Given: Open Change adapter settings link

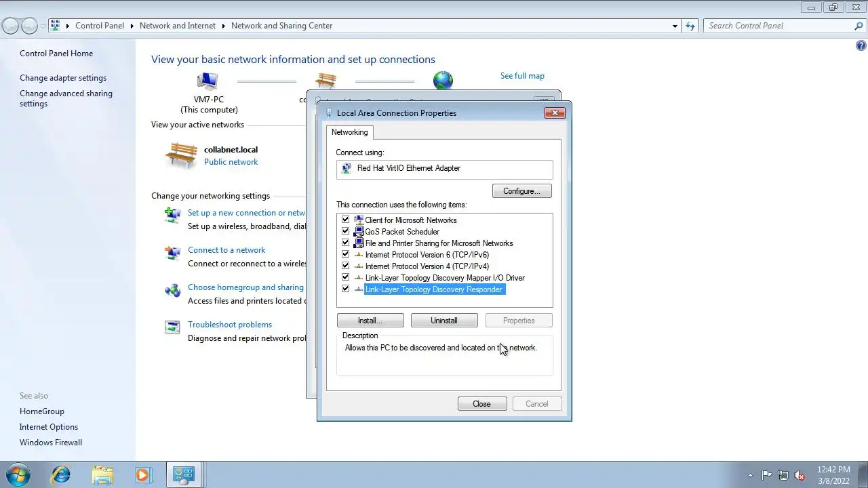Looking at the screenshot, I should [63, 78].
